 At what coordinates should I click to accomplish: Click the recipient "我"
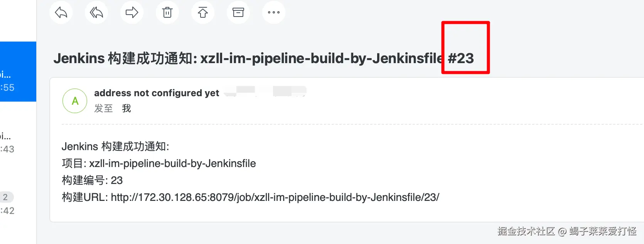click(x=126, y=109)
